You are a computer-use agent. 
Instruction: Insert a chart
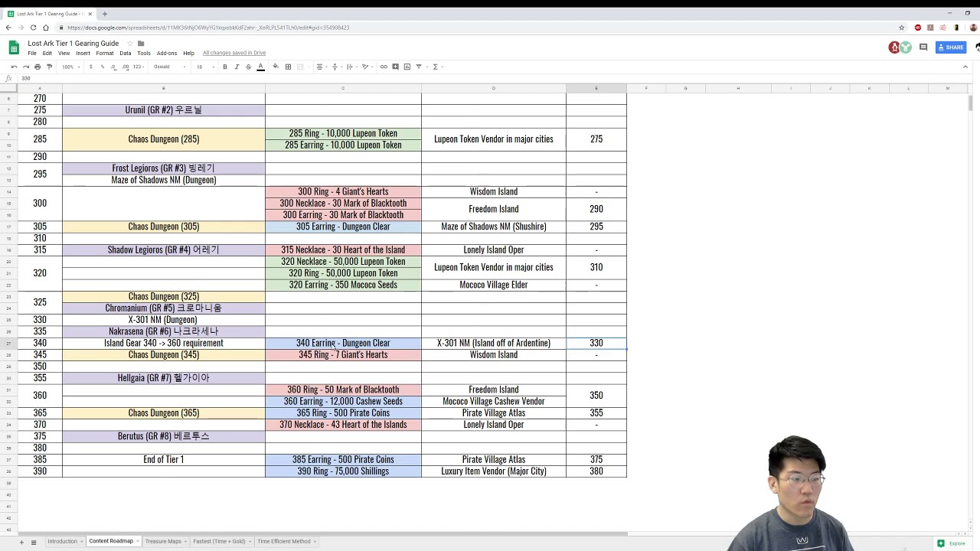407,67
